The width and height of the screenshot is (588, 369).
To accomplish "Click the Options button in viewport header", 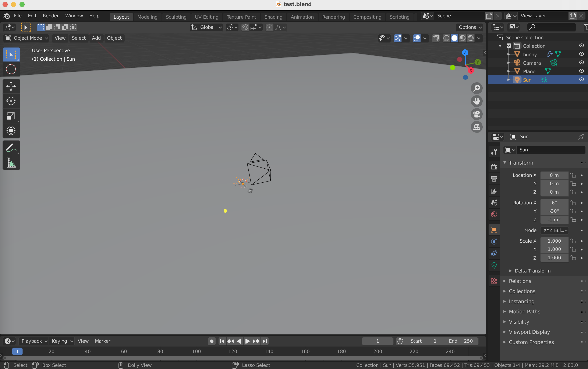I will [470, 27].
